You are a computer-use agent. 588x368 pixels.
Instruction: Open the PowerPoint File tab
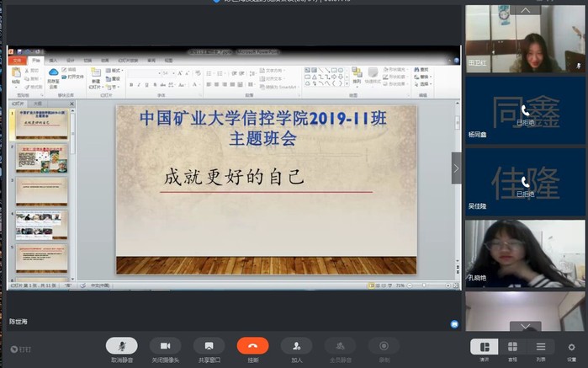click(x=18, y=61)
